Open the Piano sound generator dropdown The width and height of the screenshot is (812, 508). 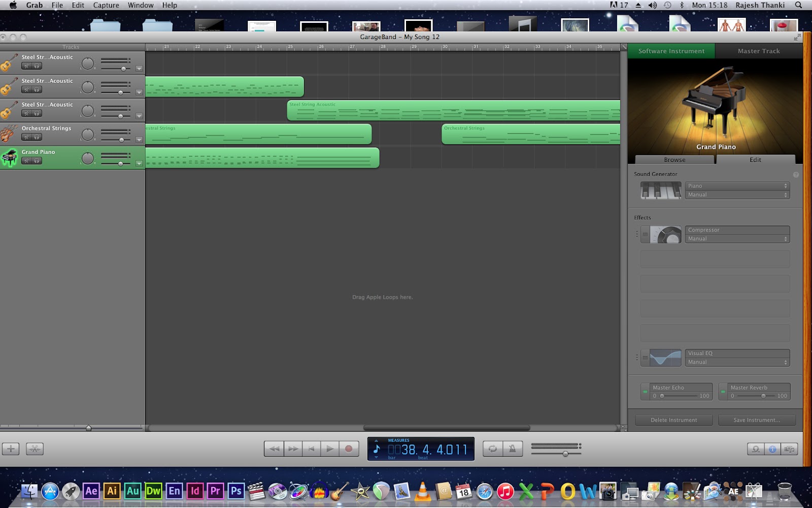tap(737, 186)
